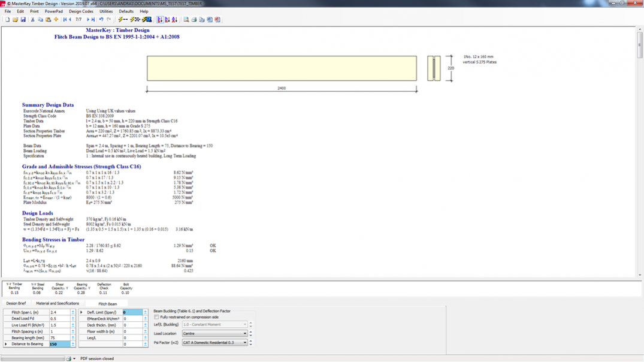Click the Deck thickn. value field

click(132, 325)
